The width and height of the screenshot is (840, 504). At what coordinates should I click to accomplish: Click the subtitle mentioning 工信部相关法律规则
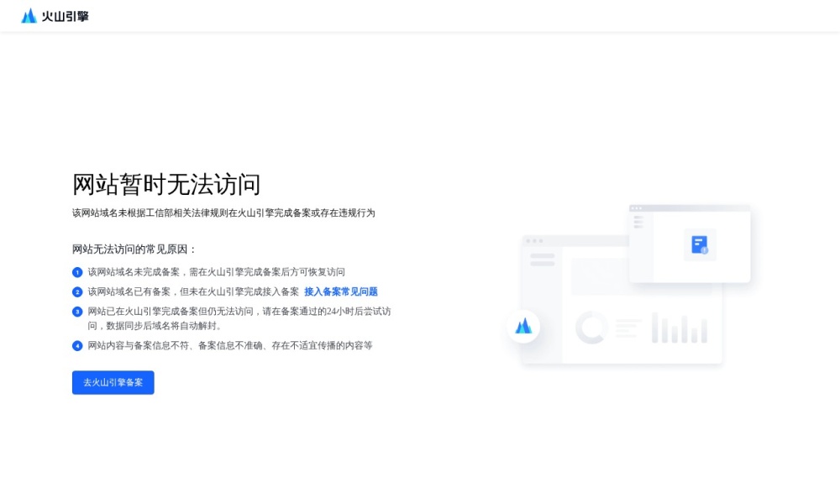click(x=223, y=213)
